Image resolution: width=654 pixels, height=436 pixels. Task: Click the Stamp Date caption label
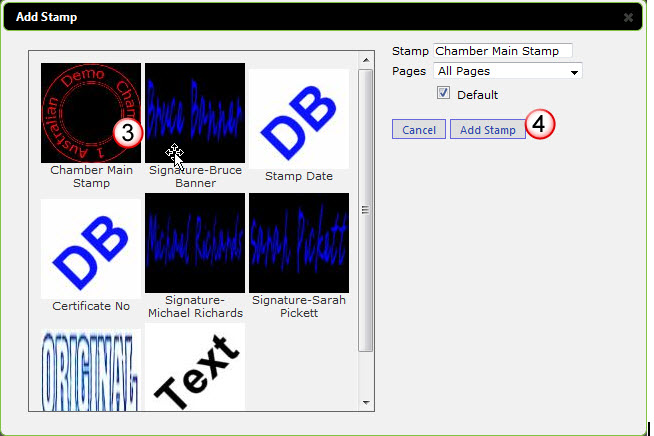click(298, 176)
